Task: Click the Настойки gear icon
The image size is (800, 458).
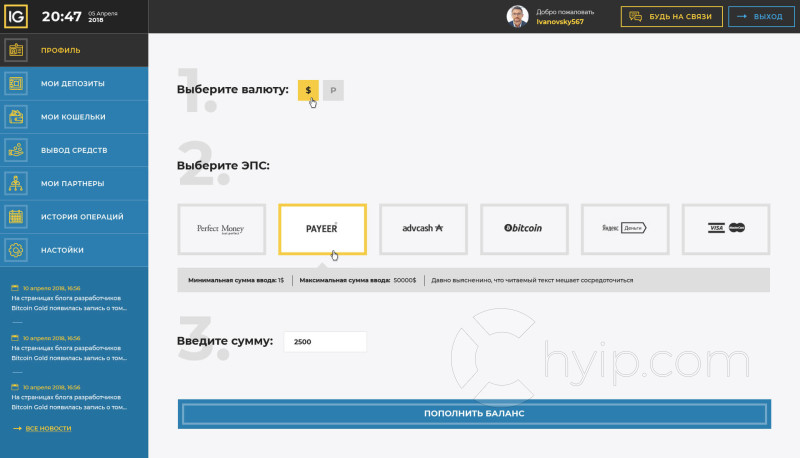Action: click(16, 250)
